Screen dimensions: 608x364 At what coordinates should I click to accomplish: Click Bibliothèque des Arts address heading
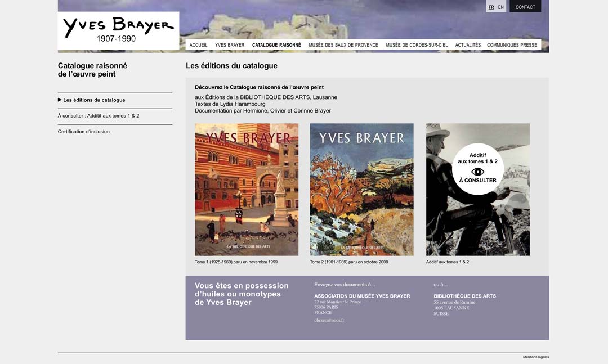click(465, 296)
